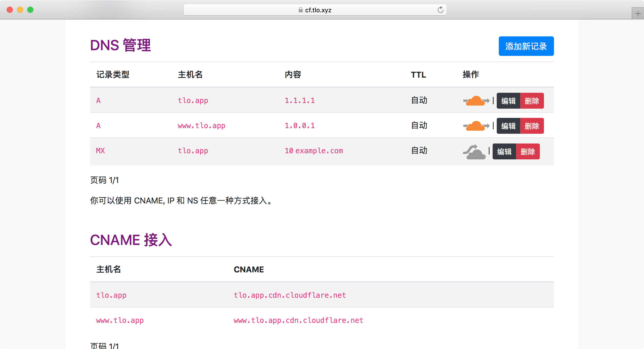The image size is (644, 349).
Task: Click the cf.tlo.xyz address field
Action: click(x=315, y=10)
